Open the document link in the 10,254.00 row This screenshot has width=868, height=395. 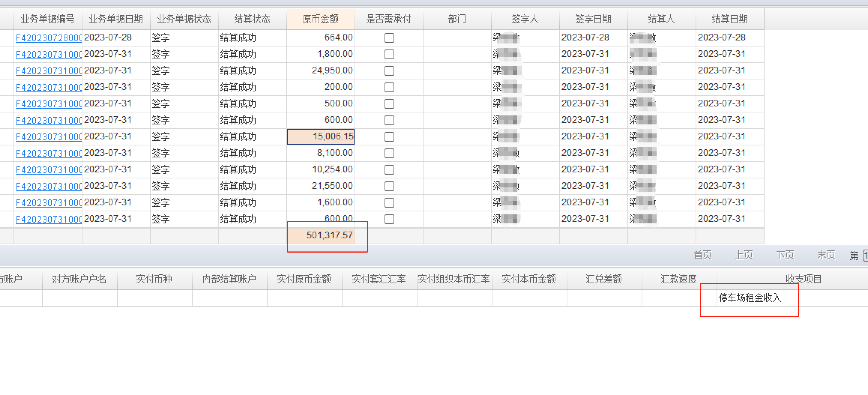(x=49, y=170)
